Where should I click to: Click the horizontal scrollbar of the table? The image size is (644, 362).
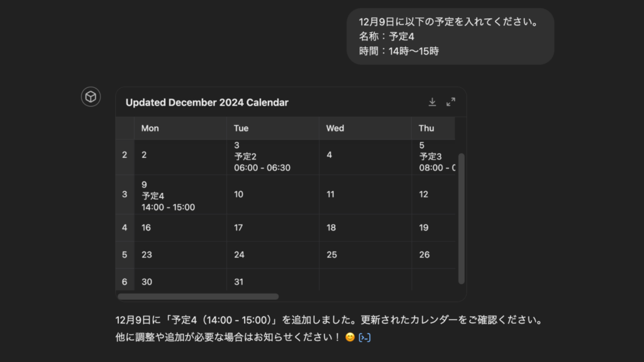point(198,297)
